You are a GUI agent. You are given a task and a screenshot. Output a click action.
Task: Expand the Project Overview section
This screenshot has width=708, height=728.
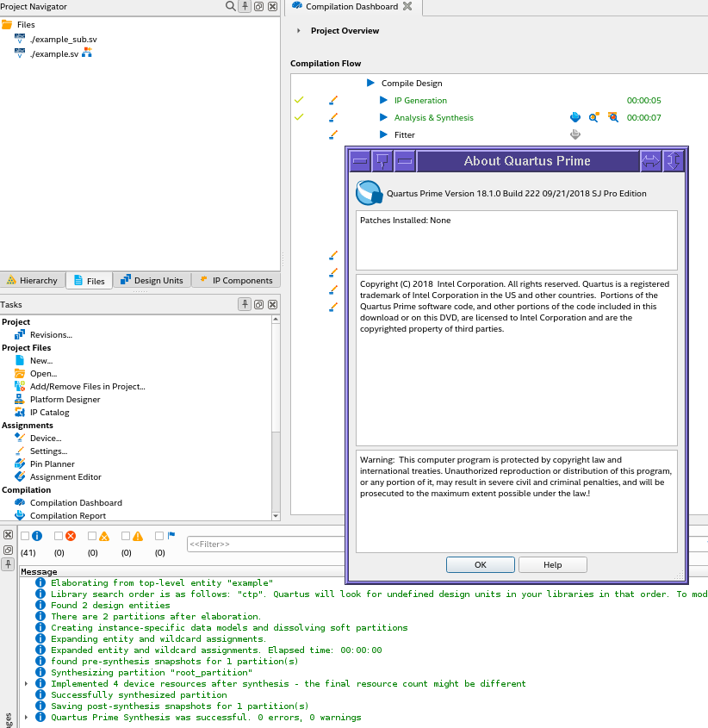pos(299,31)
